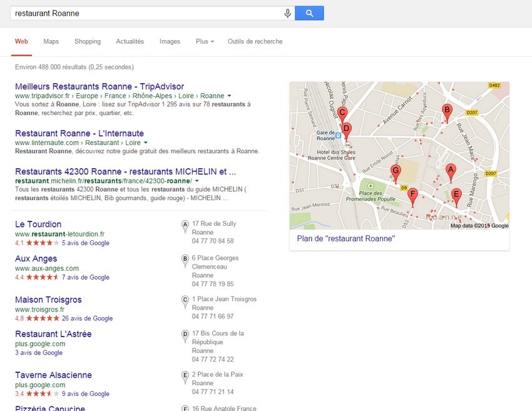The height and width of the screenshot is (411, 532).
Task: Open the Taverne Alsacienne listing
Action: coord(53,375)
